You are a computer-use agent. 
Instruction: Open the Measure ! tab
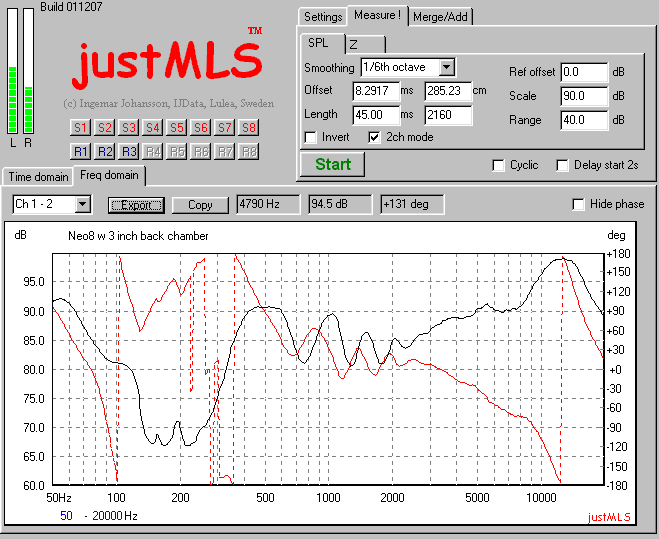coord(377,16)
